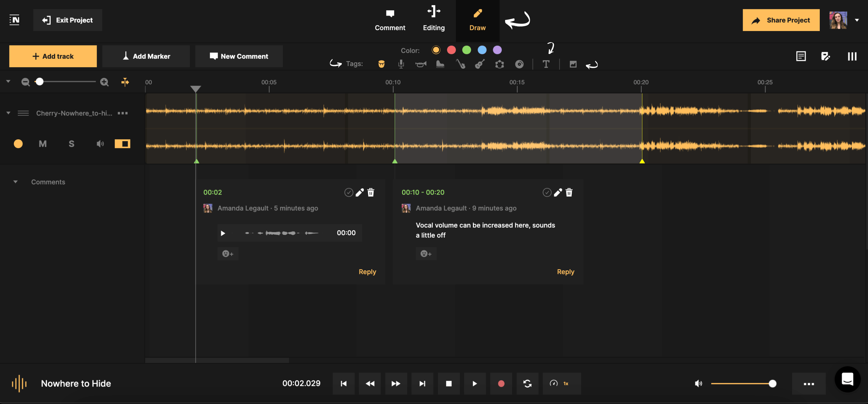
Task: Collapse the Cherry-Nowhere_to-hi track header
Action: pos(8,113)
